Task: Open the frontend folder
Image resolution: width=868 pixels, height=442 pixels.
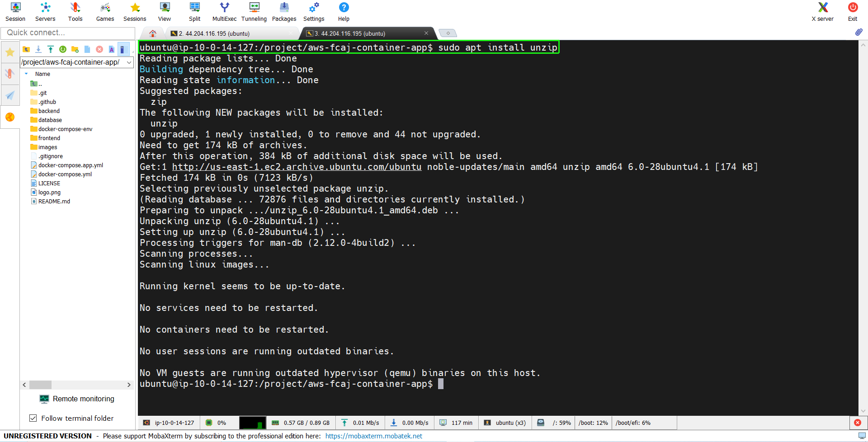Action: click(x=45, y=138)
